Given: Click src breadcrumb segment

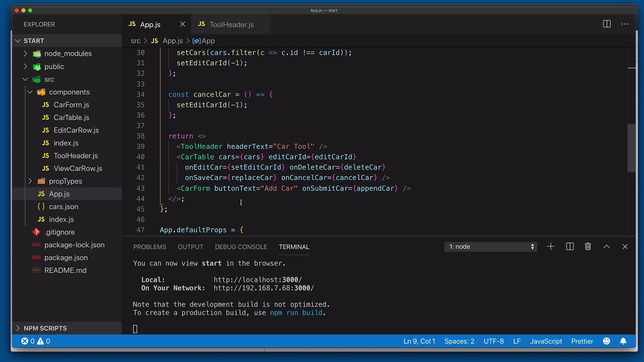Looking at the screenshot, I should [135, 41].
